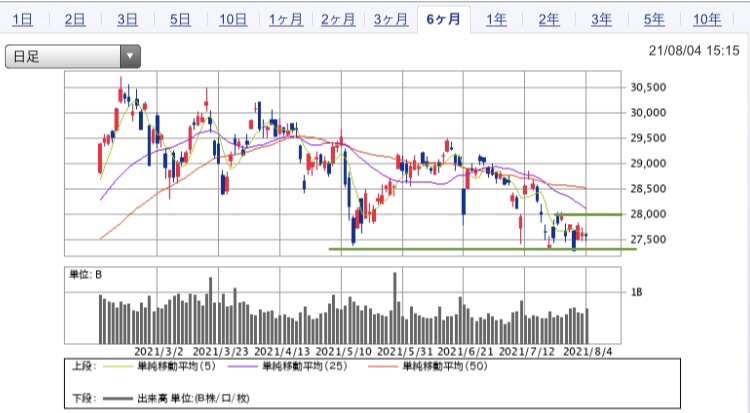This screenshot has height=413, width=750.
Task: View the 3年 chart period
Action: point(602,20)
